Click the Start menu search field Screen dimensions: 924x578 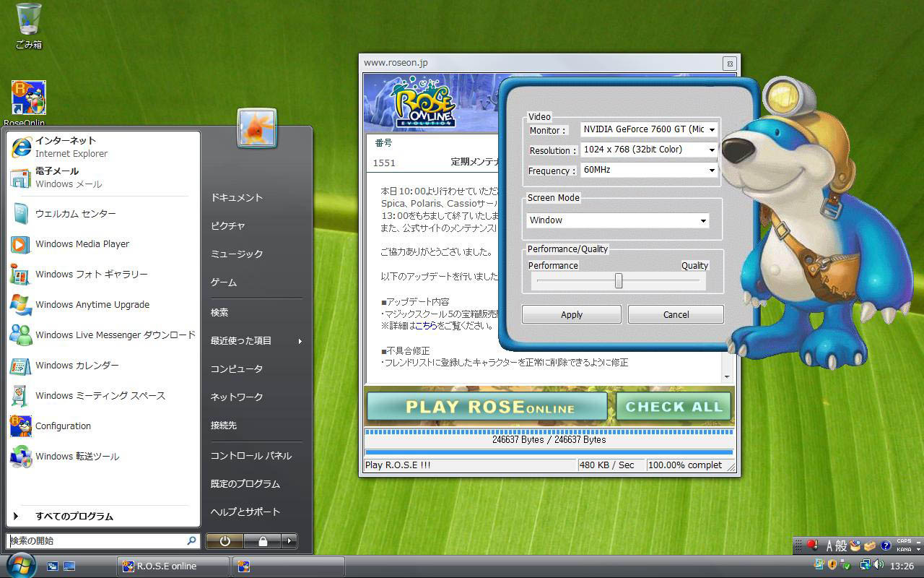(97, 541)
